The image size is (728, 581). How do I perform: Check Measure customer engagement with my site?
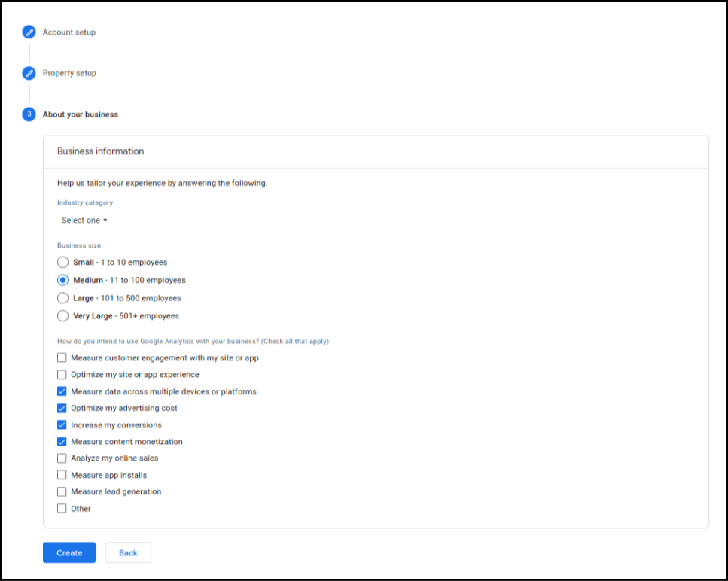[62, 358]
